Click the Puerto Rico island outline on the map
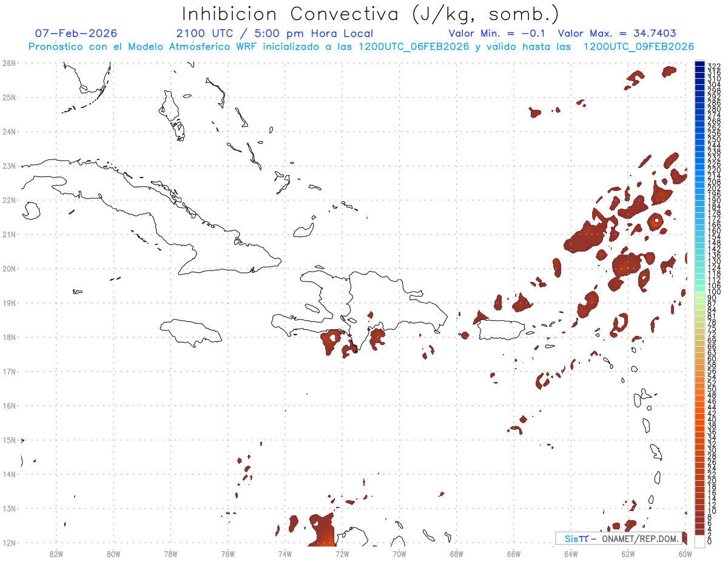 [x=502, y=330]
